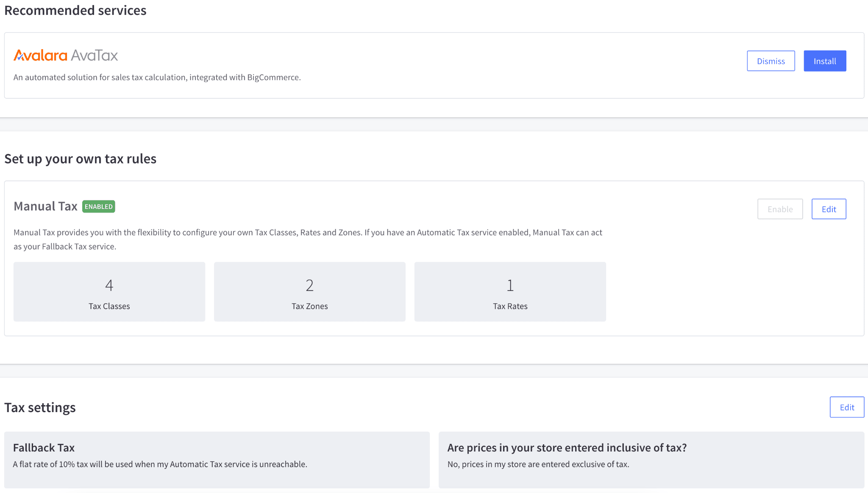Dismiss the Avalara AvaTax recommendation
Image resolution: width=868 pixels, height=493 pixels.
click(x=771, y=61)
